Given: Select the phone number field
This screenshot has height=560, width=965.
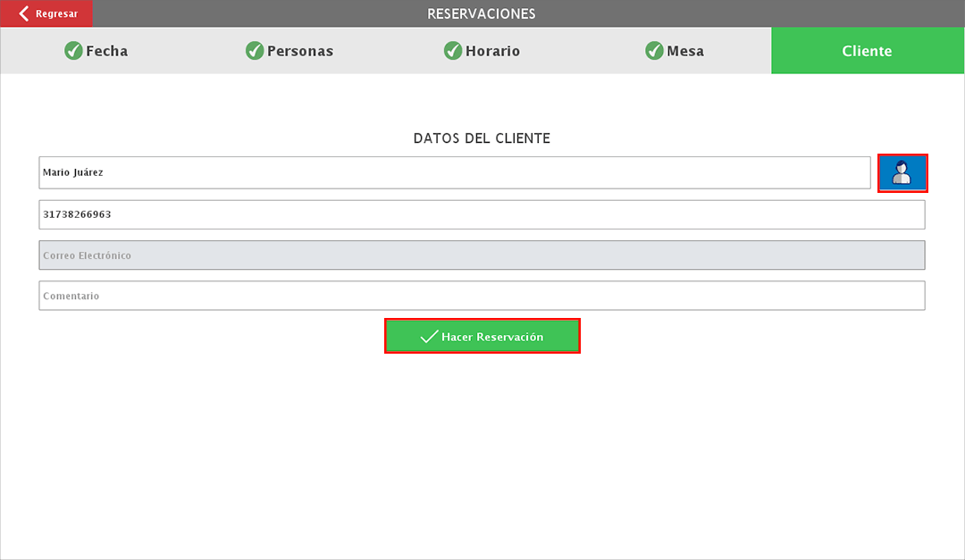Looking at the screenshot, I should pos(482,214).
